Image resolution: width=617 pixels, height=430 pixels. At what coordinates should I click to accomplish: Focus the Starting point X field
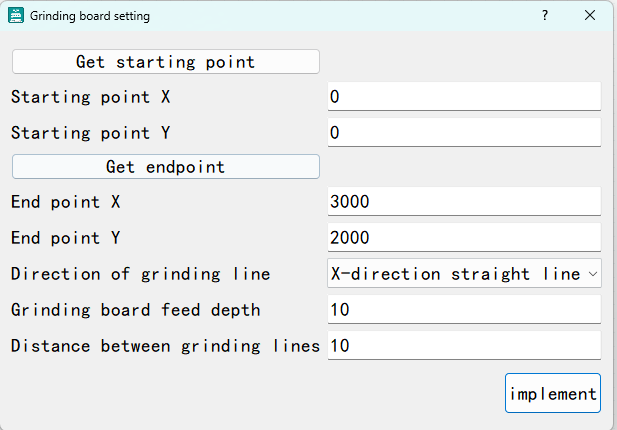coord(464,96)
